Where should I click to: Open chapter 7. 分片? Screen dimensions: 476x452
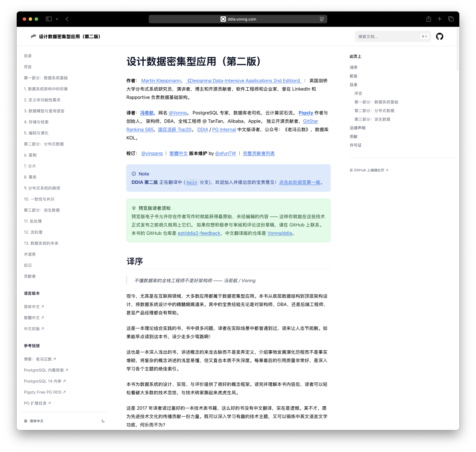coord(30,166)
